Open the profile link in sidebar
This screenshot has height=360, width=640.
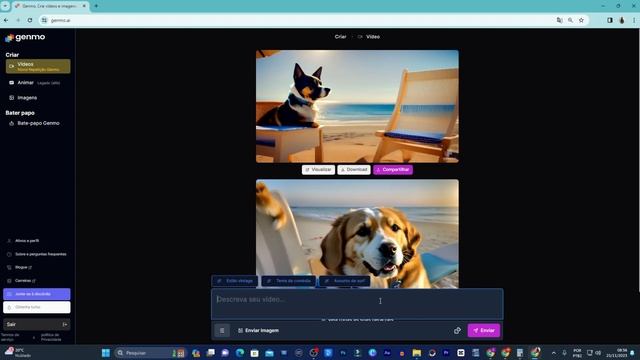[x=23, y=241]
